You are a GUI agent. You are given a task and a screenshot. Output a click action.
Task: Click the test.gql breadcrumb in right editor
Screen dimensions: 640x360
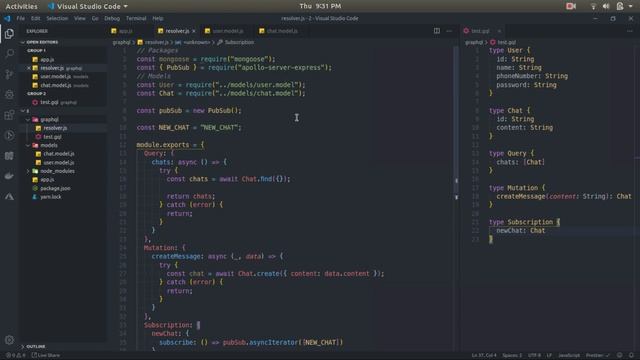[x=503, y=42]
